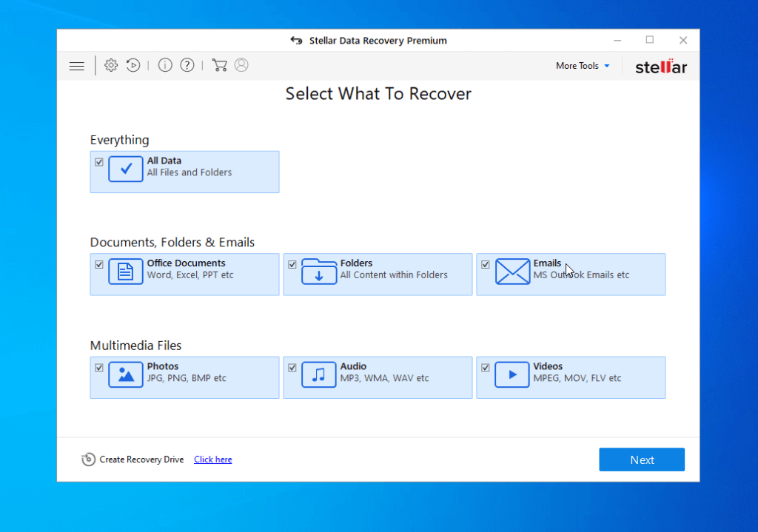Click the Videos play icon
The image size is (758, 532).
pos(512,374)
